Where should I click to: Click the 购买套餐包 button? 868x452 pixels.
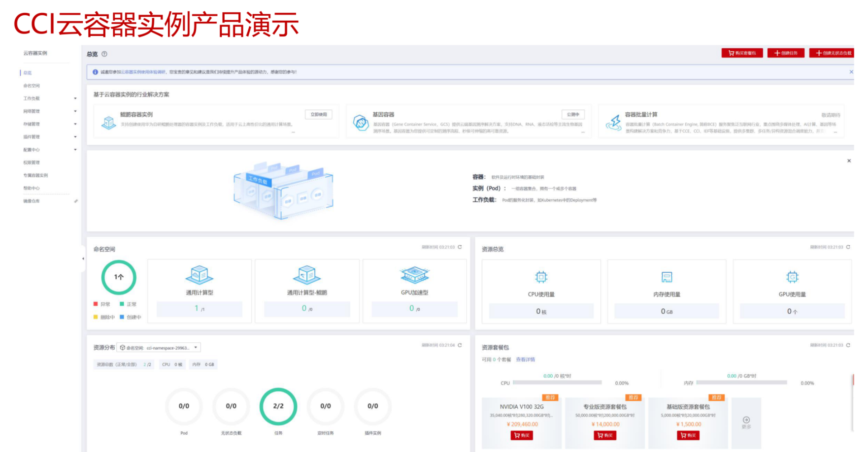[x=742, y=53]
